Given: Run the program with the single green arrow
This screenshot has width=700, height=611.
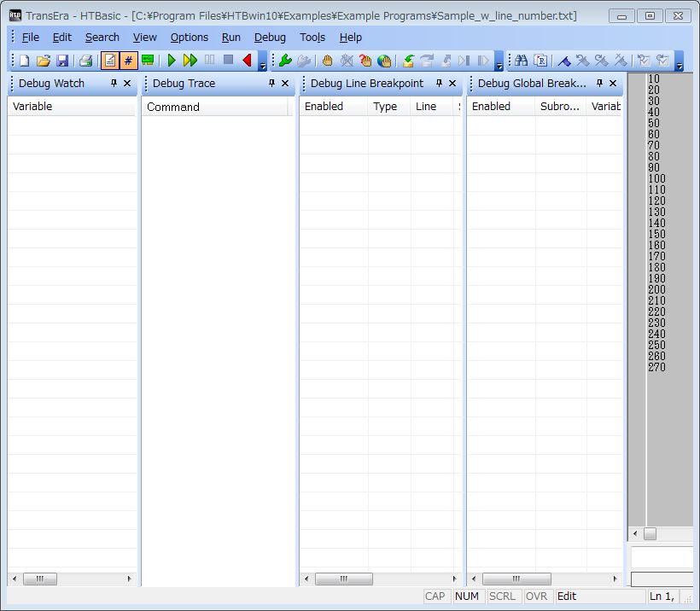Looking at the screenshot, I should [x=172, y=61].
